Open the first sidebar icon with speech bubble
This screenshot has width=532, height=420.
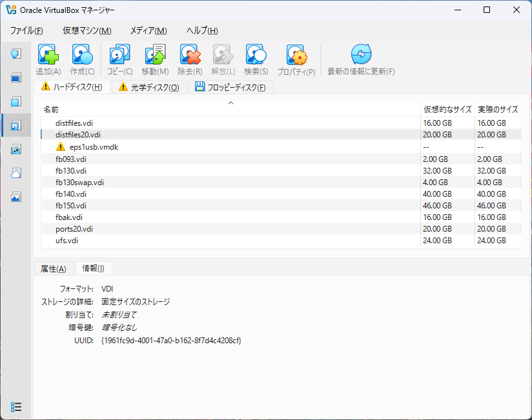(x=16, y=54)
